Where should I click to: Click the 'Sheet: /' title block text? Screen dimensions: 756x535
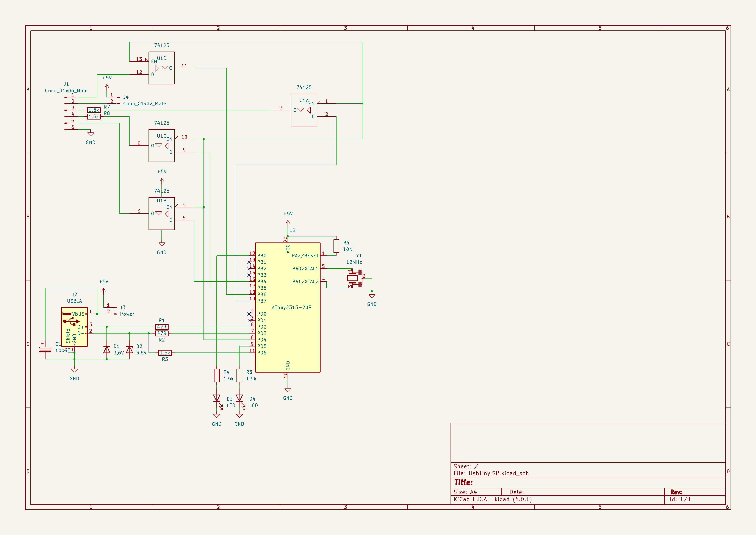tap(466, 466)
